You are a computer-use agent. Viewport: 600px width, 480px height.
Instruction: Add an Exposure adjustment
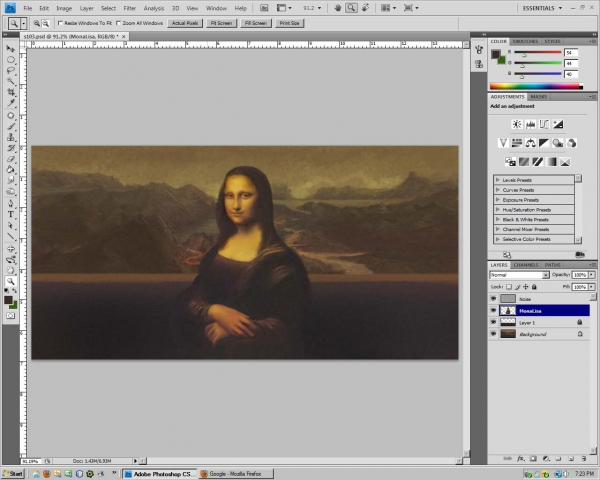point(558,124)
